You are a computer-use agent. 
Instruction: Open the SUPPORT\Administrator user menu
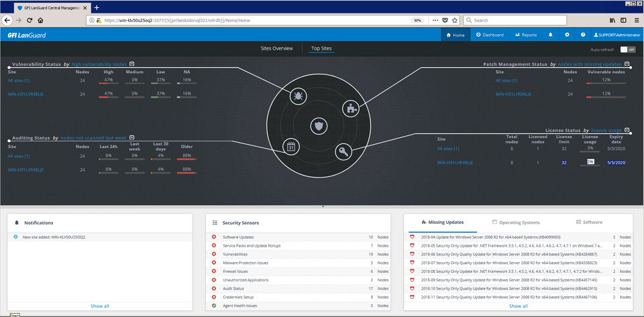pos(617,35)
